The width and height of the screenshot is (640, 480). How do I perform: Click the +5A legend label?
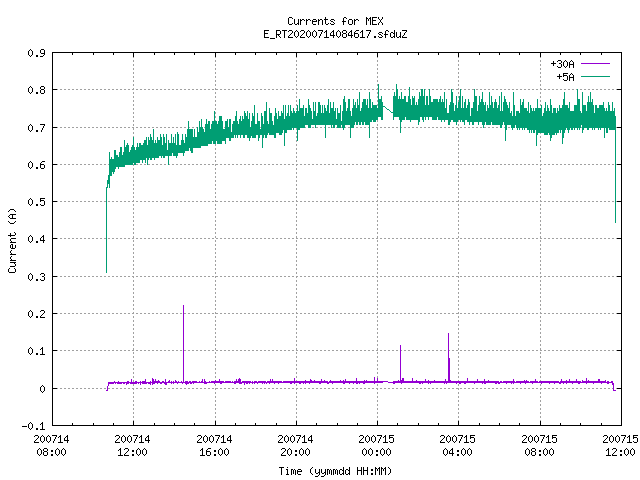565,77
